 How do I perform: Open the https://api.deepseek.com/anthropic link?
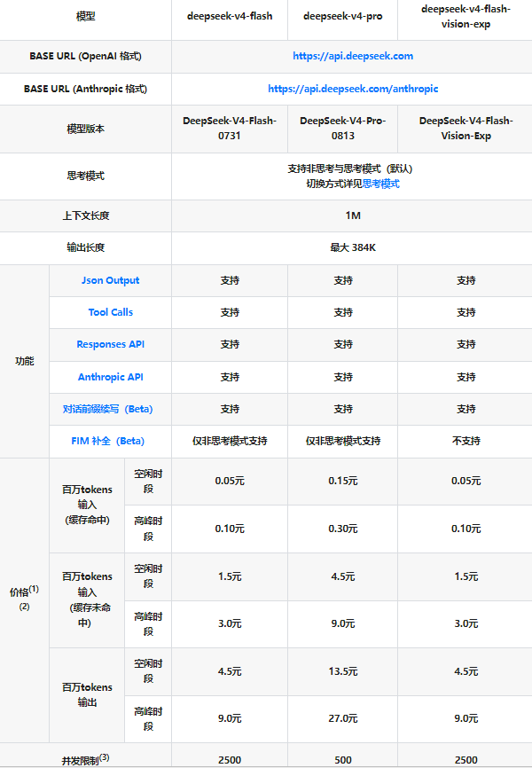pyautogui.click(x=353, y=89)
